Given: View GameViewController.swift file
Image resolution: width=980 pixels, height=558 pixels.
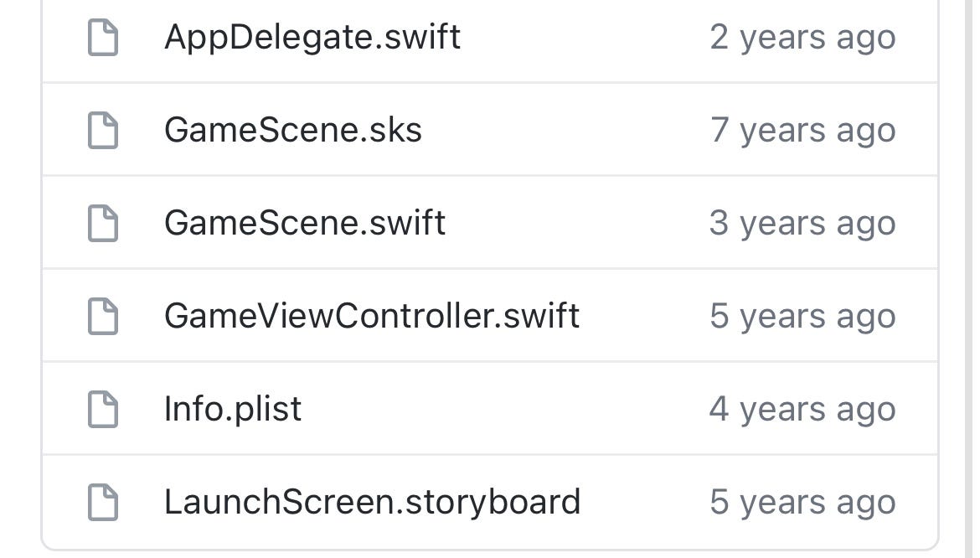Looking at the screenshot, I should pos(372,317).
